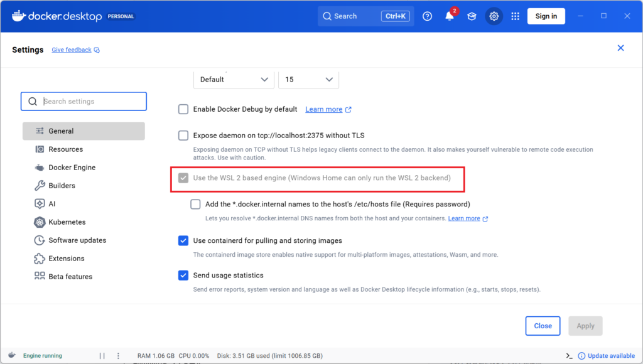The height and width of the screenshot is (364, 643).
Task: Open the engine more options dots menu
Action: pos(118,356)
